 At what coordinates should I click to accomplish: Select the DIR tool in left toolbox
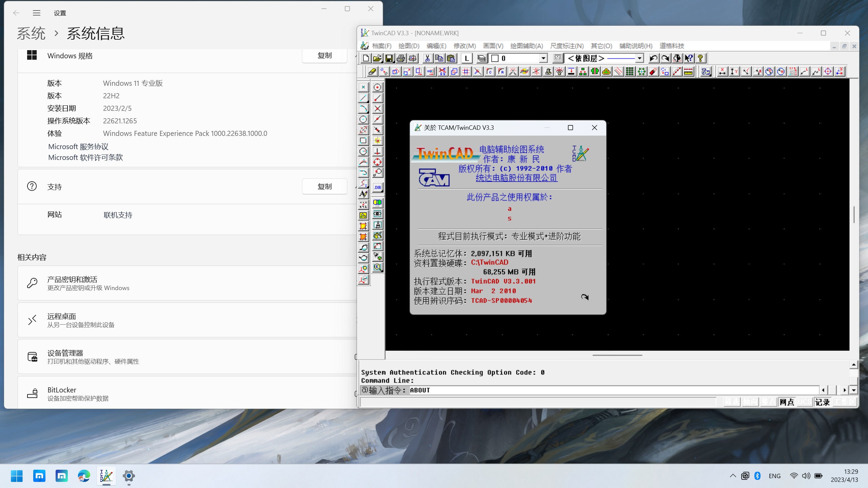pos(377,187)
